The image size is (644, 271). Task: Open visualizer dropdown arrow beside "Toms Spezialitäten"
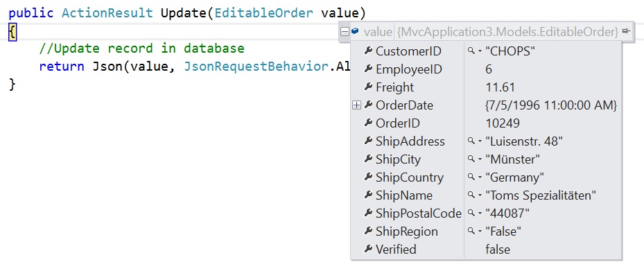point(480,196)
